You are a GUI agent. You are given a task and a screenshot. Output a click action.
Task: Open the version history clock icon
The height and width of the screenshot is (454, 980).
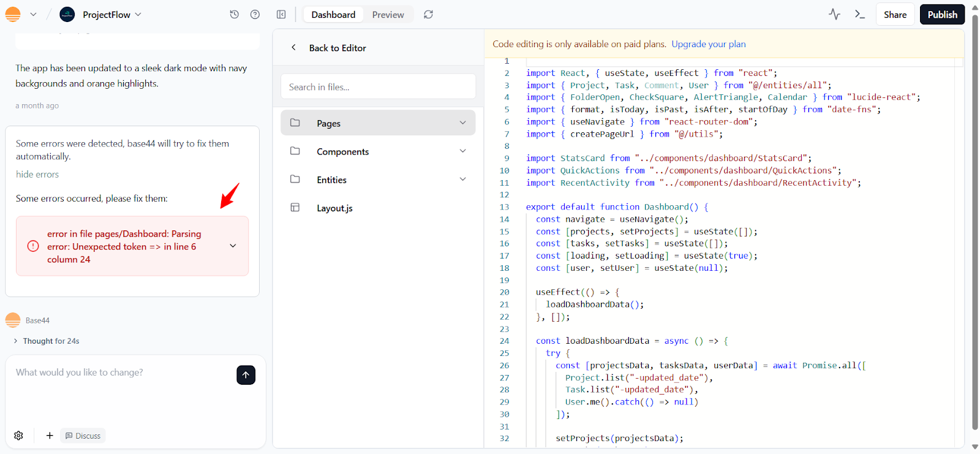click(234, 14)
